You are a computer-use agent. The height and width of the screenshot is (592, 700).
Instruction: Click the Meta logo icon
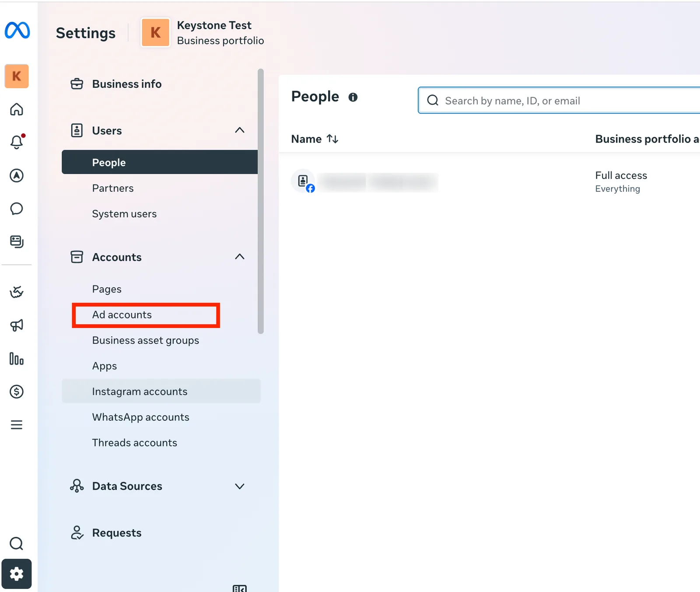coord(17,30)
